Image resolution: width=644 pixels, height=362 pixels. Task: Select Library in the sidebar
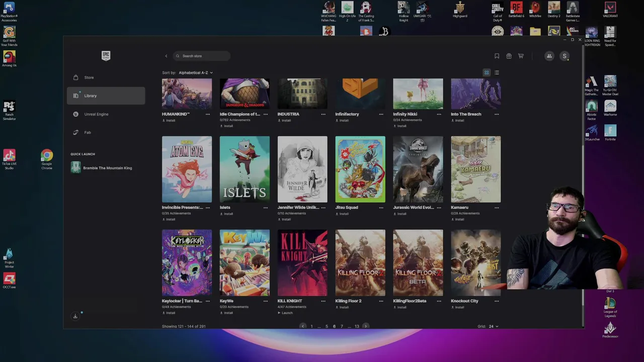click(x=106, y=96)
